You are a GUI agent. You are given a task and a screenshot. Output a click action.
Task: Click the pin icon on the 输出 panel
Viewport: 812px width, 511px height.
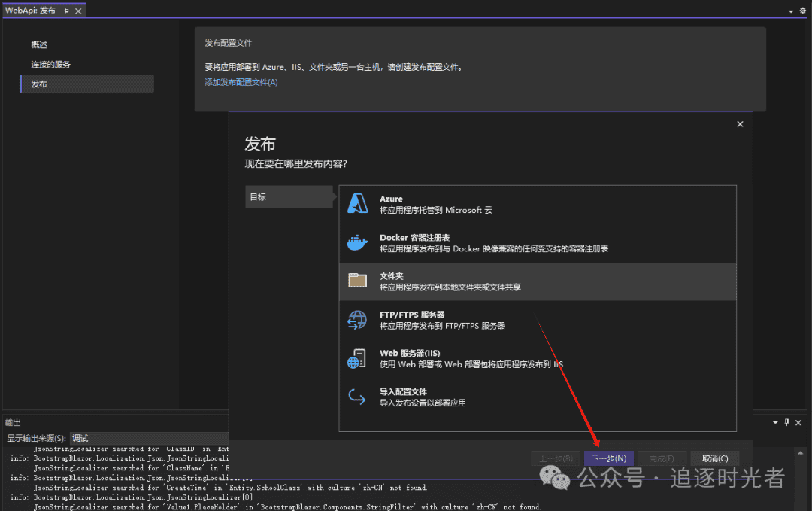point(785,422)
